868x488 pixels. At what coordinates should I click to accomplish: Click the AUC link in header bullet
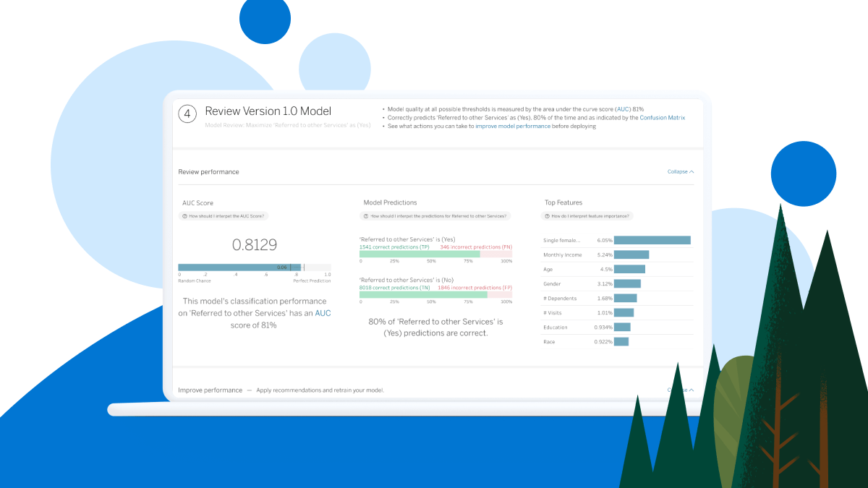coord(623,108)
